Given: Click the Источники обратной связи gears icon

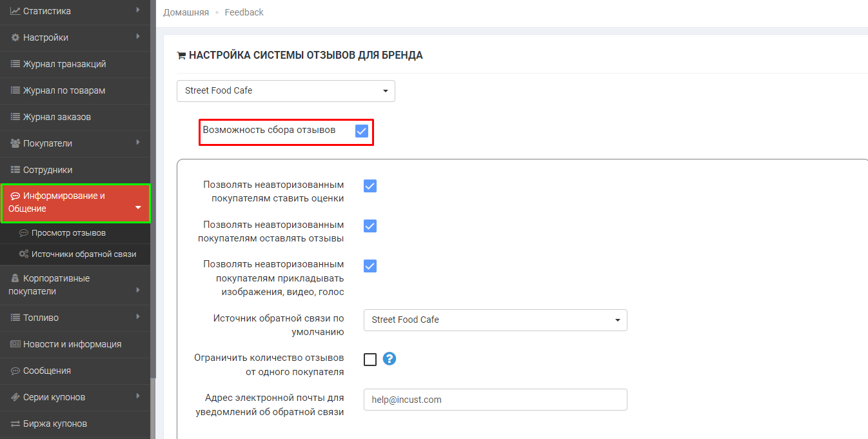Looking at the screenshot, I should pyautogui.click(x=24, y=254).
